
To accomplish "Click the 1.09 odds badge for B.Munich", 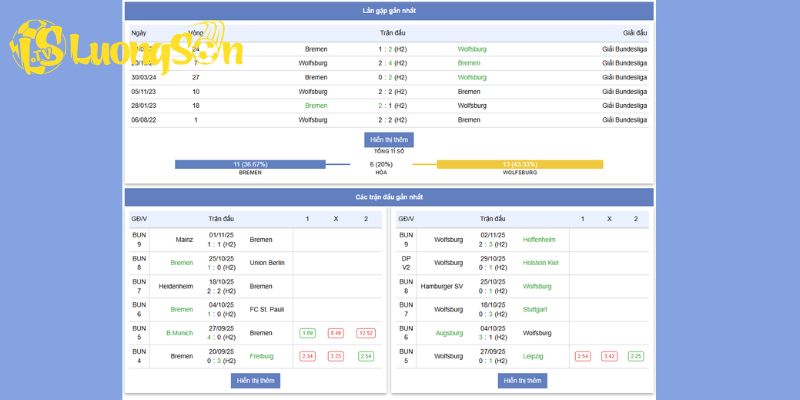I will coord(308,333).
